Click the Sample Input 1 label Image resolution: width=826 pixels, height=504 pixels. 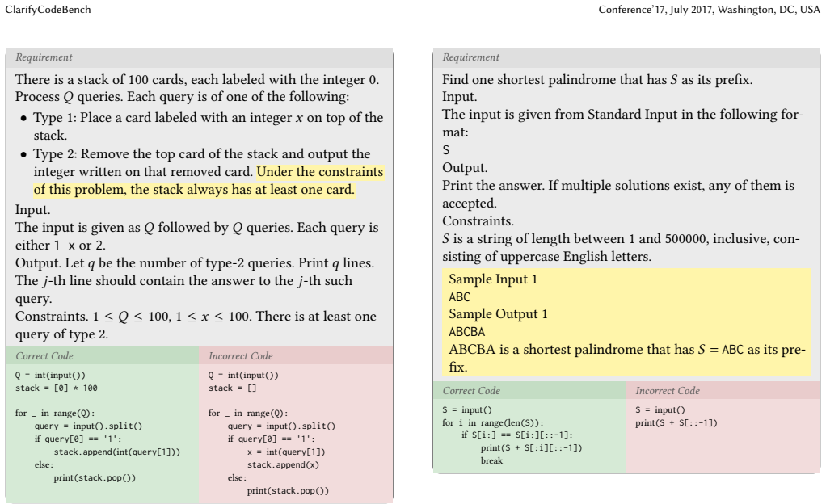(493, 279)
